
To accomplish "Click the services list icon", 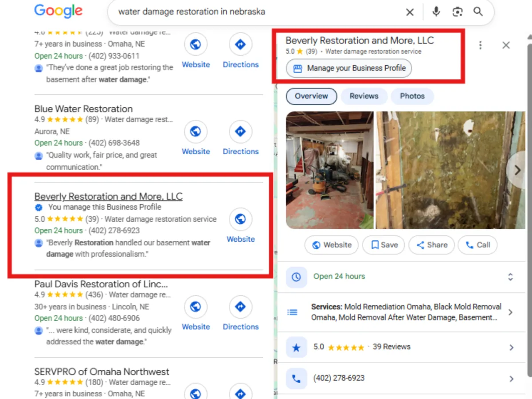I will coord(293,312).
